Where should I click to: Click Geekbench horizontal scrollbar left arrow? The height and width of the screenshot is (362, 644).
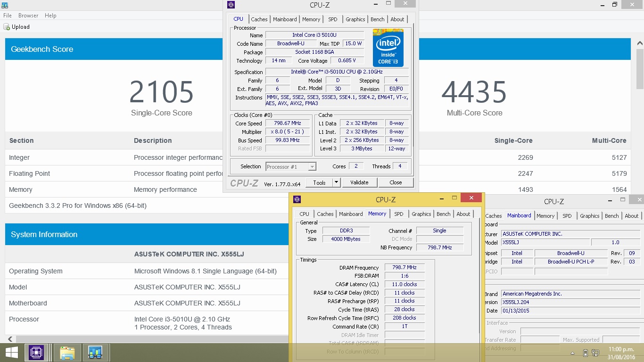coord(10,339)
